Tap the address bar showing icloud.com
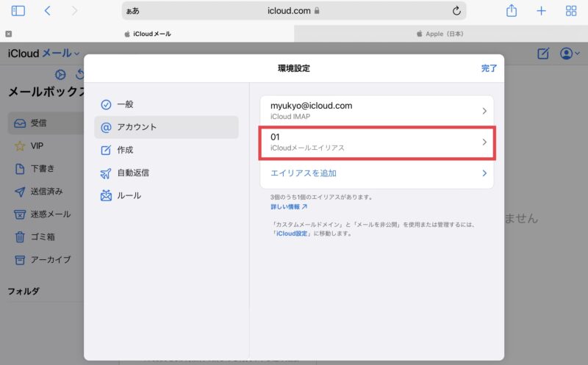588x365 pixels. pyautogui.click(x=293, y=11)
